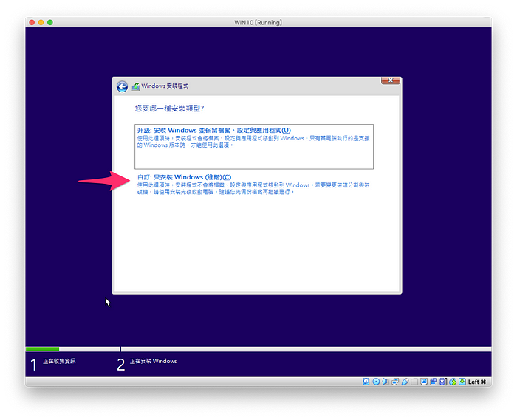
Task: Click the recording status icon
Action: pos(434,382)
